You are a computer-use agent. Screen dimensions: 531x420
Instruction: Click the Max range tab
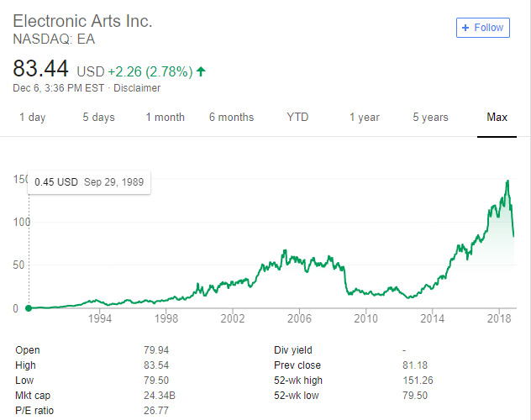coord(497,117)
